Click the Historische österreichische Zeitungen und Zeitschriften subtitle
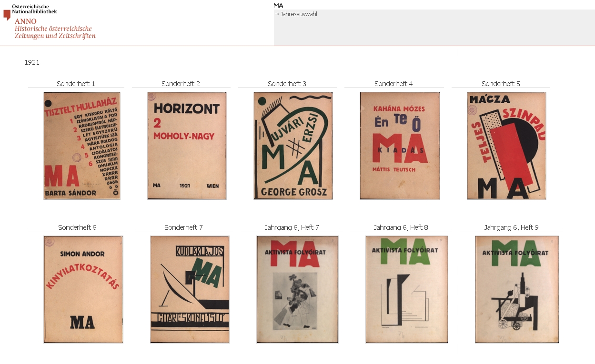The width and height of the screenshot is (595, 364). click(55, 32)
